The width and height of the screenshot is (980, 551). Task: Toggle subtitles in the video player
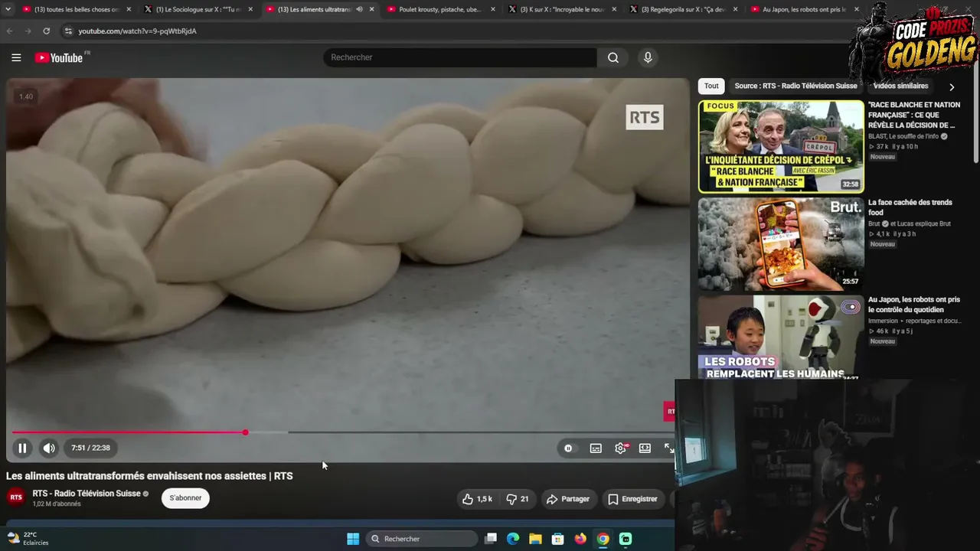596,448
